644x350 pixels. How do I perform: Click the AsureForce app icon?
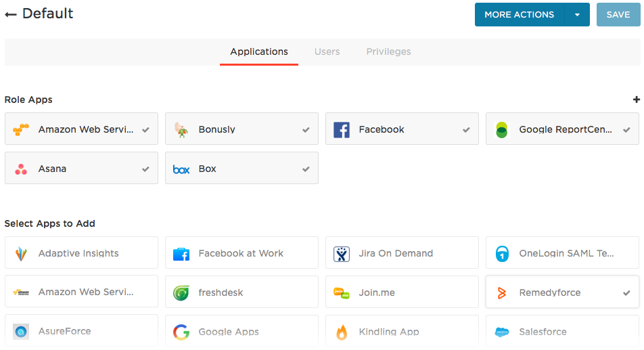click(21, 332)
